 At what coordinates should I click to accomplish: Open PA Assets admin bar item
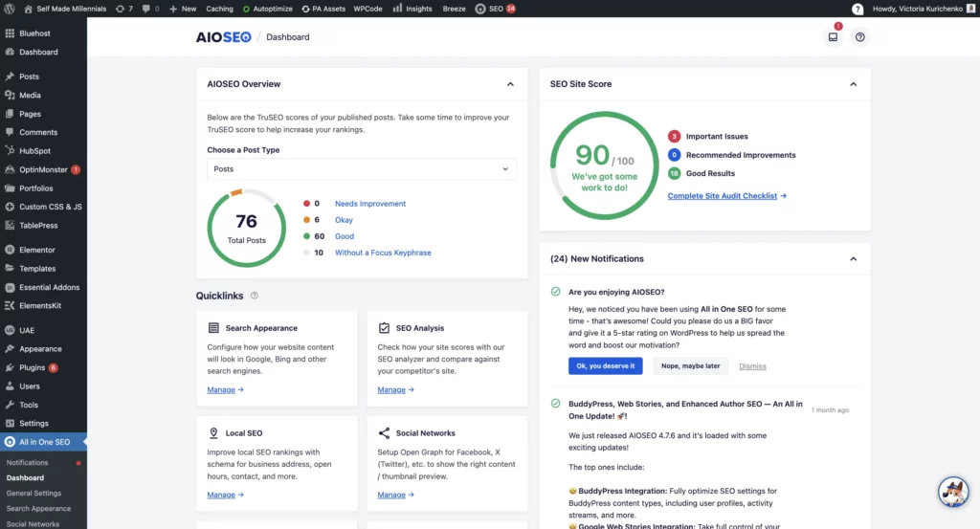click(323, 9)
